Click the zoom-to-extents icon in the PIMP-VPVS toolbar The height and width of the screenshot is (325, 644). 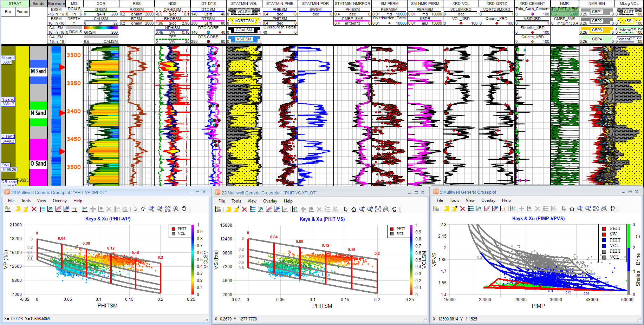596,209
